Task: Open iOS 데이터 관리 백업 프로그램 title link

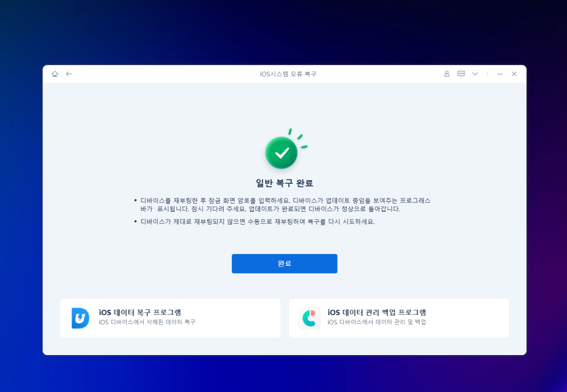Action: pos(377,312)
